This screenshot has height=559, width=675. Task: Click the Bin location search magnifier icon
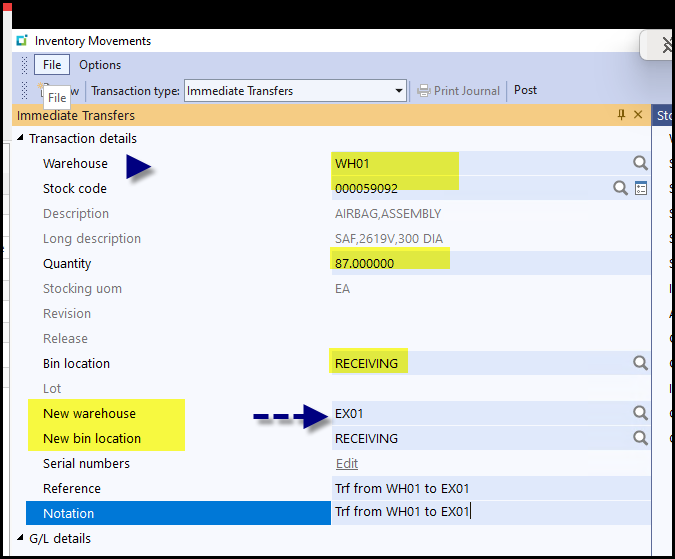coord(639,363)
